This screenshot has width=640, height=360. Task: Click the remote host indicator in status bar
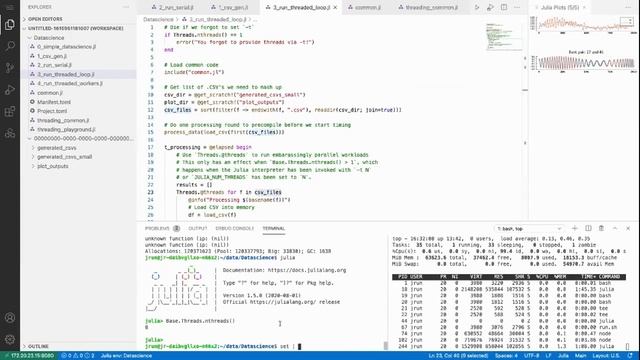click(29, 356)
